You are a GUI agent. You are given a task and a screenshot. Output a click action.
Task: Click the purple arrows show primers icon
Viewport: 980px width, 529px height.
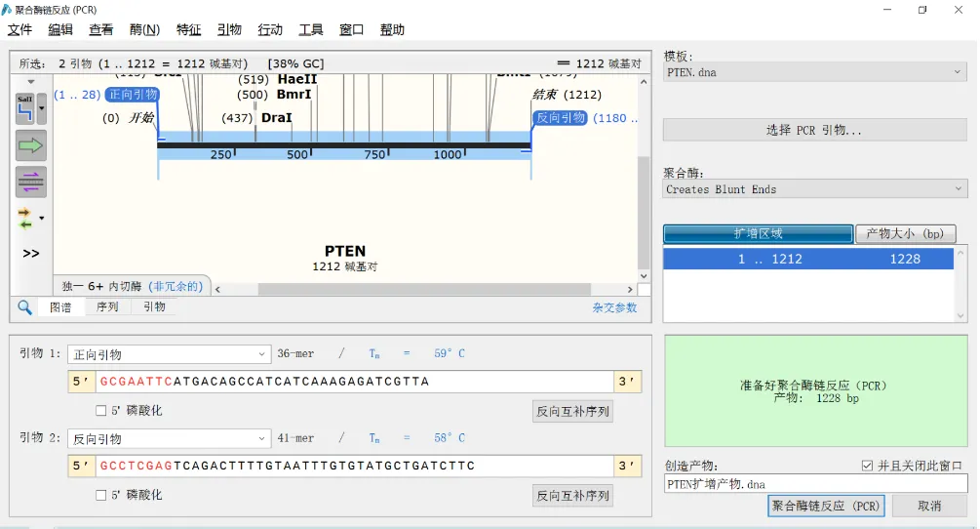point(30,182)
